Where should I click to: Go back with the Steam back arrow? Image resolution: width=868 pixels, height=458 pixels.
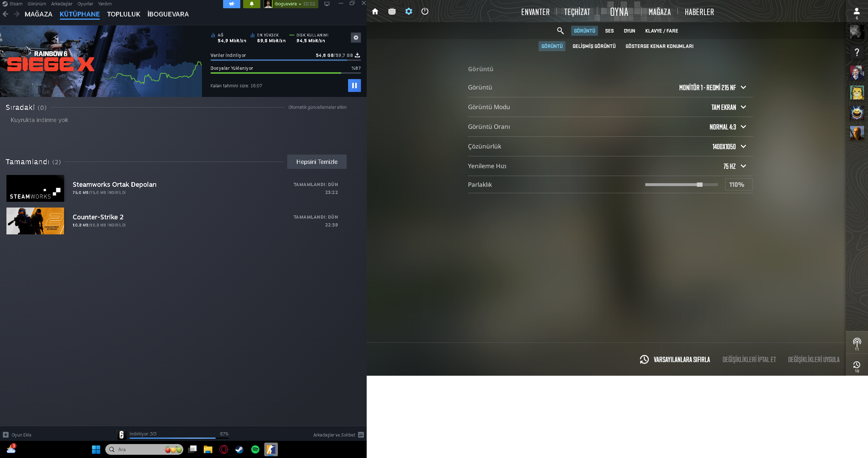5,14
